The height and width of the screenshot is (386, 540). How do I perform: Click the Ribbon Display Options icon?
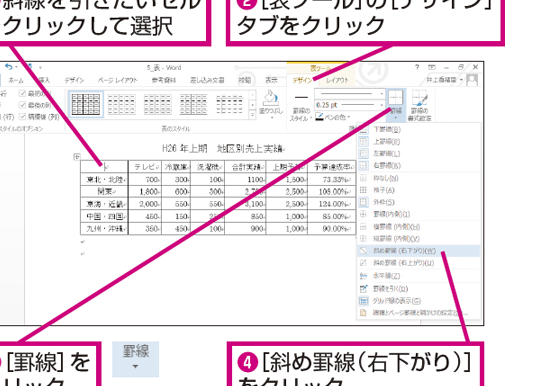click(432, 67)
